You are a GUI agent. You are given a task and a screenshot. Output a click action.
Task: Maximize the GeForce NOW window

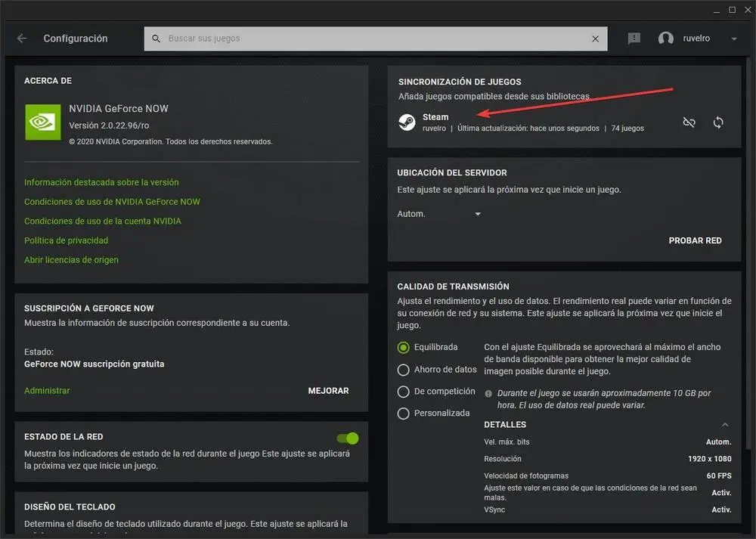733,10
